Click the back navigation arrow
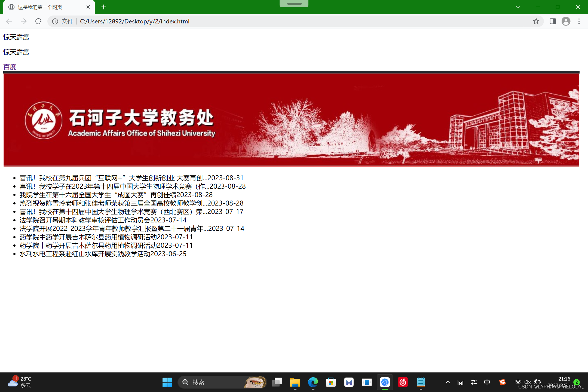Screen dimensions: 588x392 pos(9,21)
